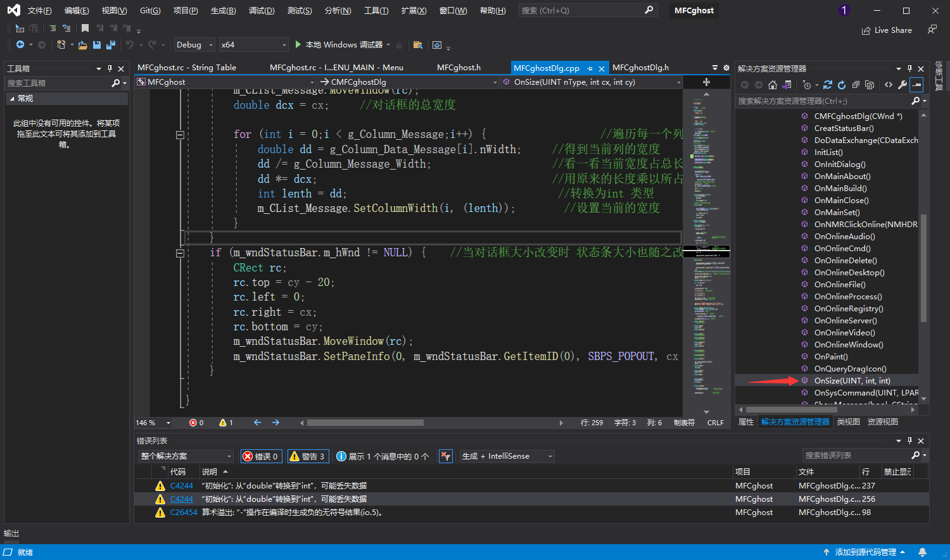Click the sync arrows icon in Solution Explorer
Viewport: 950px width, 560px height.
pos(827,85)
